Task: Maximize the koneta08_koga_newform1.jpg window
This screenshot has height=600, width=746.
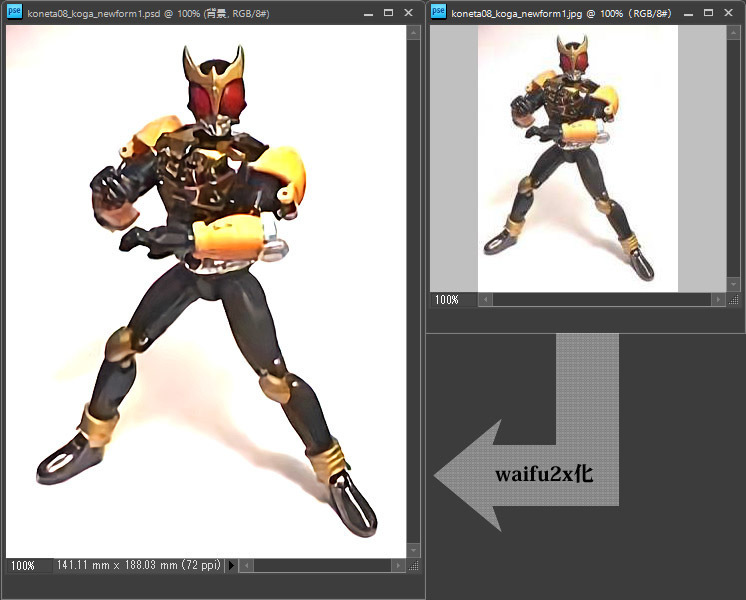Action: 708,13
